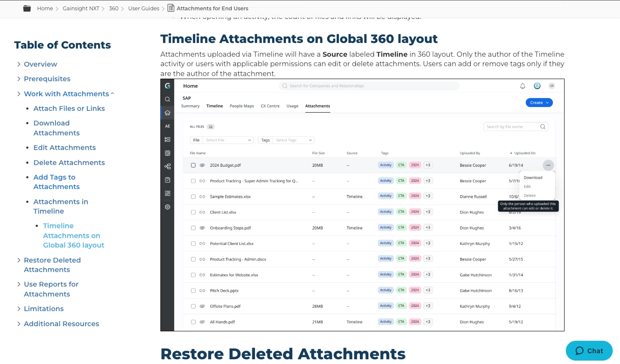Viewport: 620px width, 364px height.
Task: Open the three-dot menu on the 2024 Budget.pdf row
Action: tap(548, 165)
